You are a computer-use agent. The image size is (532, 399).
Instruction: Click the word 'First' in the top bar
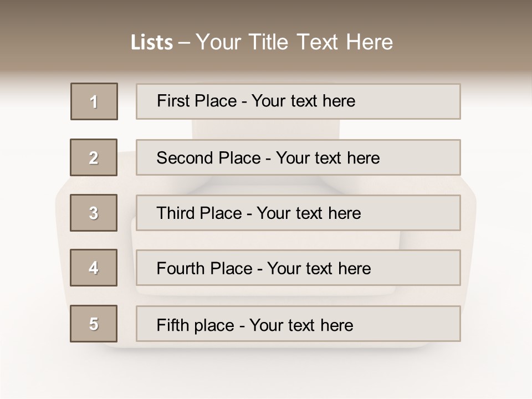[x=172, y=101]
